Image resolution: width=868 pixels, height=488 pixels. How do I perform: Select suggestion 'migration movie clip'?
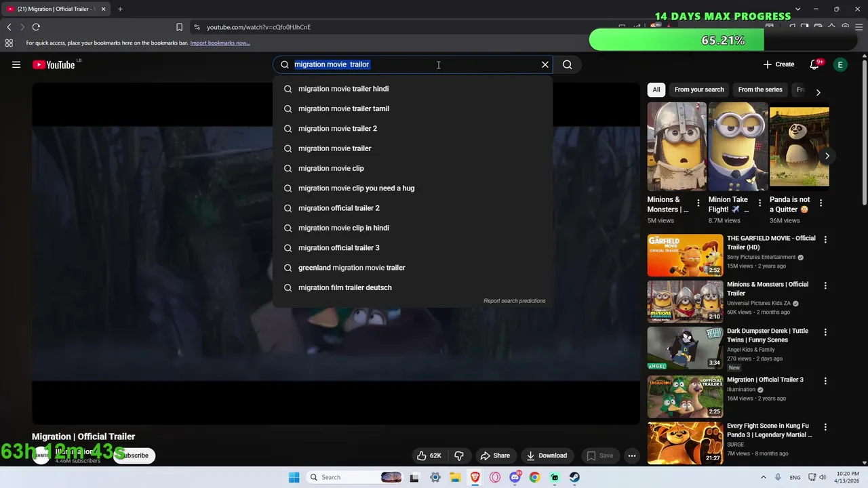point(412,168)
